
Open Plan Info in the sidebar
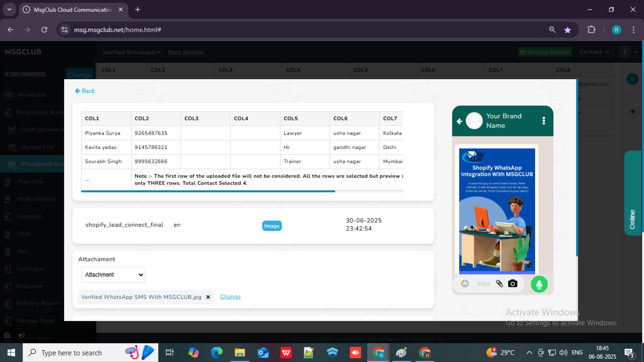coord(30,182)
